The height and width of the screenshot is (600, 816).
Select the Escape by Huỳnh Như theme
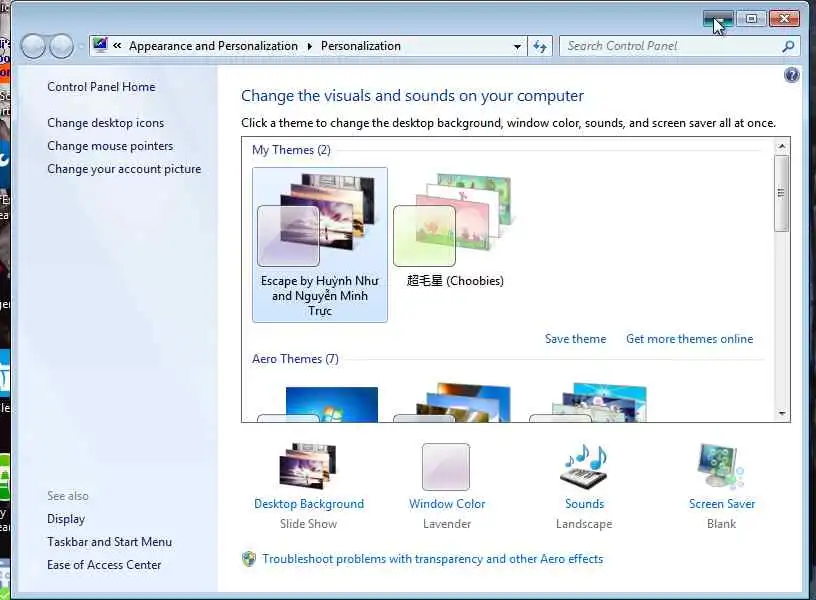point(320,245)
